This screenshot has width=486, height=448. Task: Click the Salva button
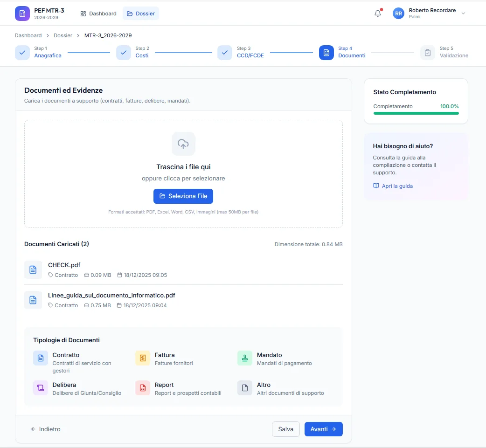(286, 429)
